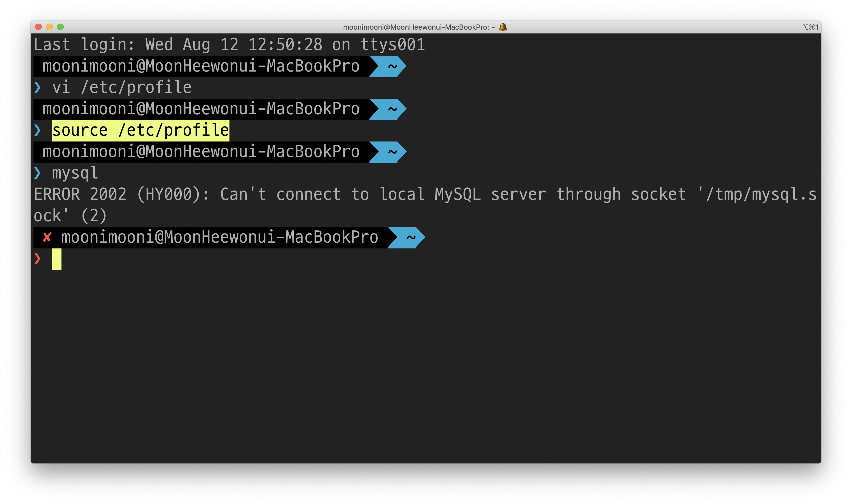Click the ⌥⌘1 window shortcut indicator
The image size is (852, 504).
[x=810, y=27]
